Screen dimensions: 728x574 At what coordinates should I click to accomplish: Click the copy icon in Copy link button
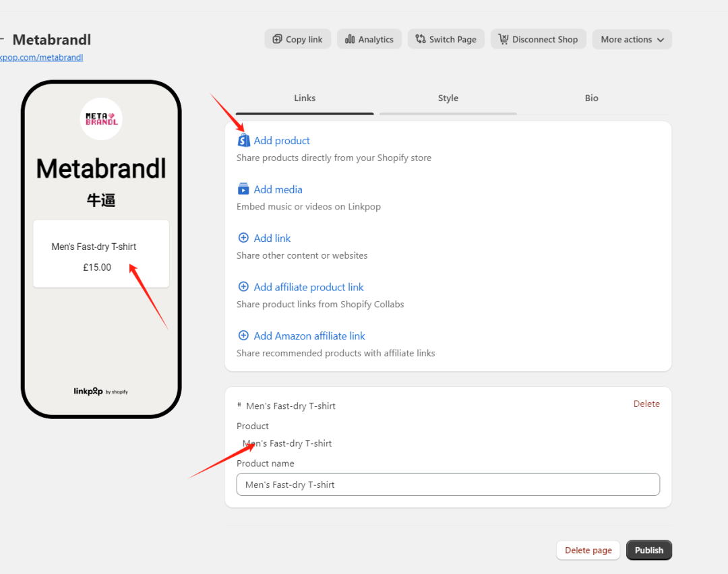click(x=277, y=40)
